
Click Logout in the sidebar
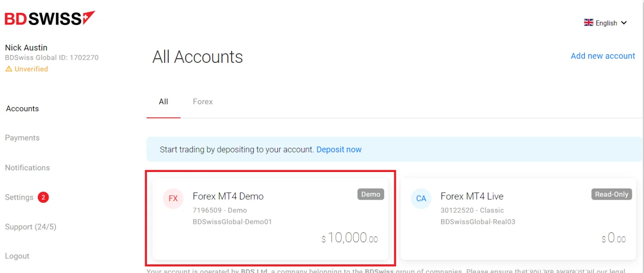point(17,256)
